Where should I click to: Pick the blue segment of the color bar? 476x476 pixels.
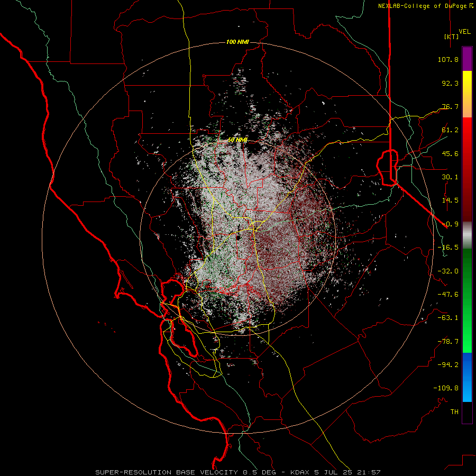[467, 377]
